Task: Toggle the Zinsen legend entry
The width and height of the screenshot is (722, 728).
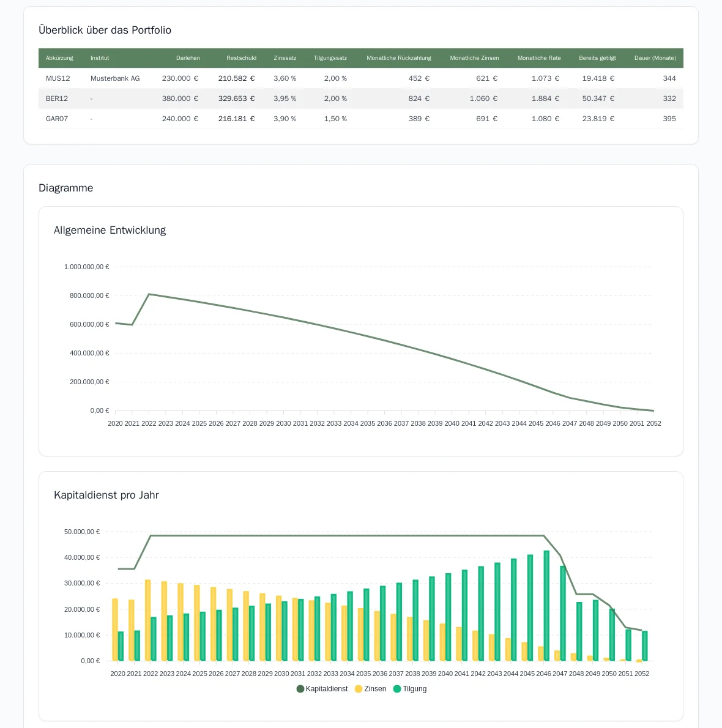Action: 370,688
